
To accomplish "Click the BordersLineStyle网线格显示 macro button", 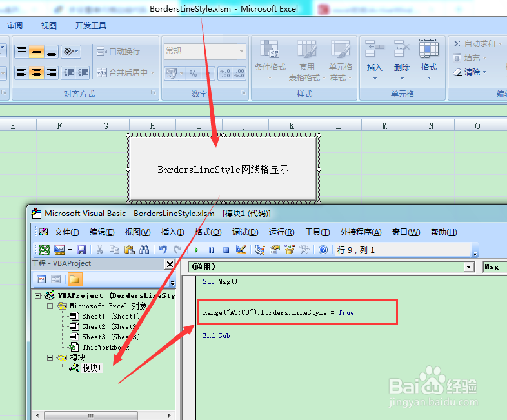I will coord(223,168).
